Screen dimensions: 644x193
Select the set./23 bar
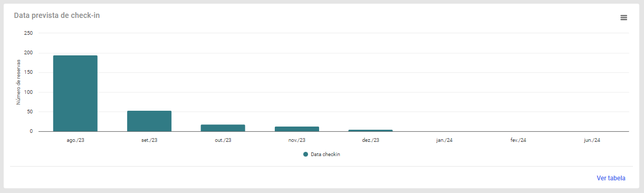(149, 121)
